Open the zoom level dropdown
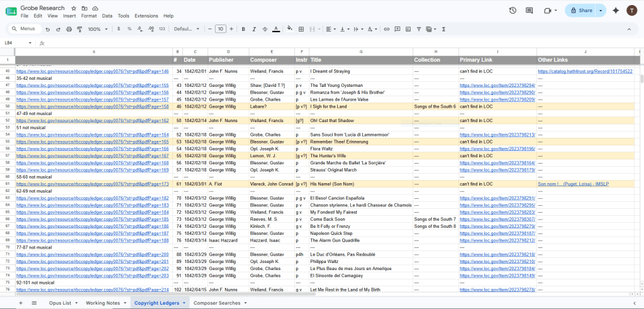This screenshot has width=644, height=309. pos(97,29)
